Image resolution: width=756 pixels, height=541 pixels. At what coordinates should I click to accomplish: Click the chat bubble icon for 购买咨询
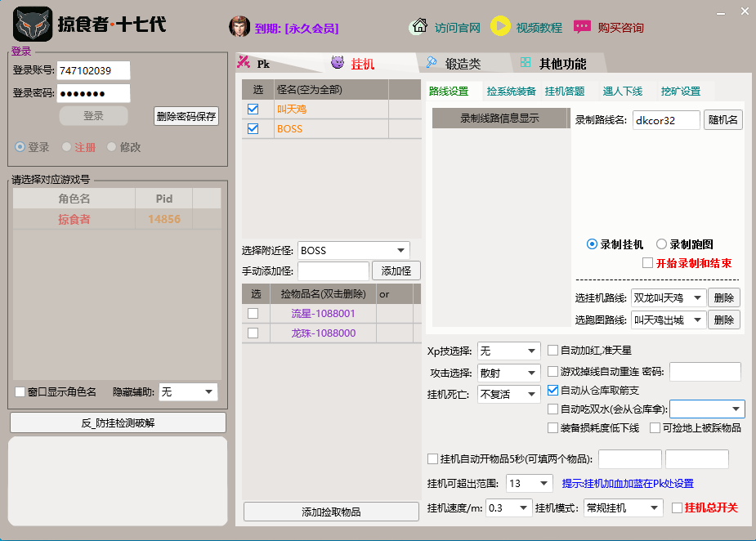(582, 26)
